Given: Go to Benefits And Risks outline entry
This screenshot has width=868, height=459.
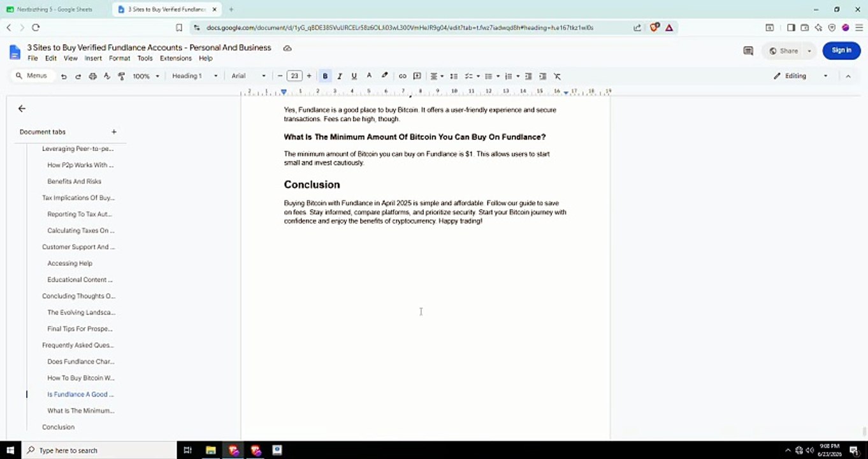Looking at the screenshot, I should (74, 182).
